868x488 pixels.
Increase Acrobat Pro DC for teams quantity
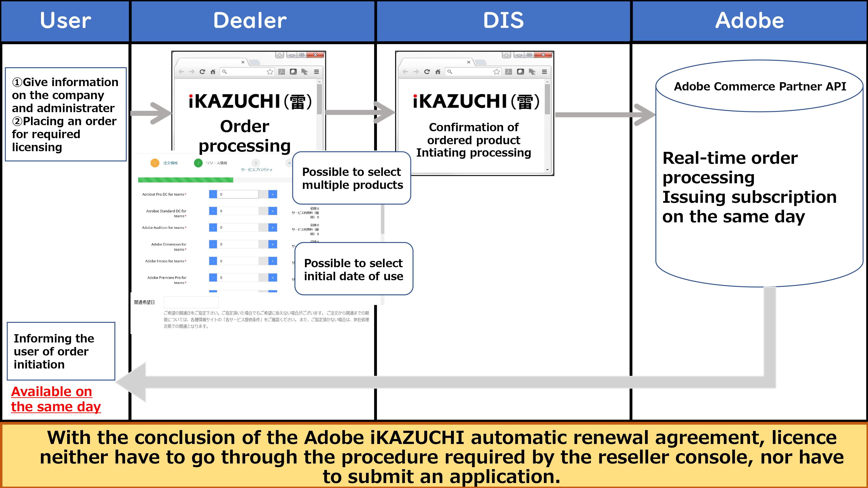tap(273, 194)
